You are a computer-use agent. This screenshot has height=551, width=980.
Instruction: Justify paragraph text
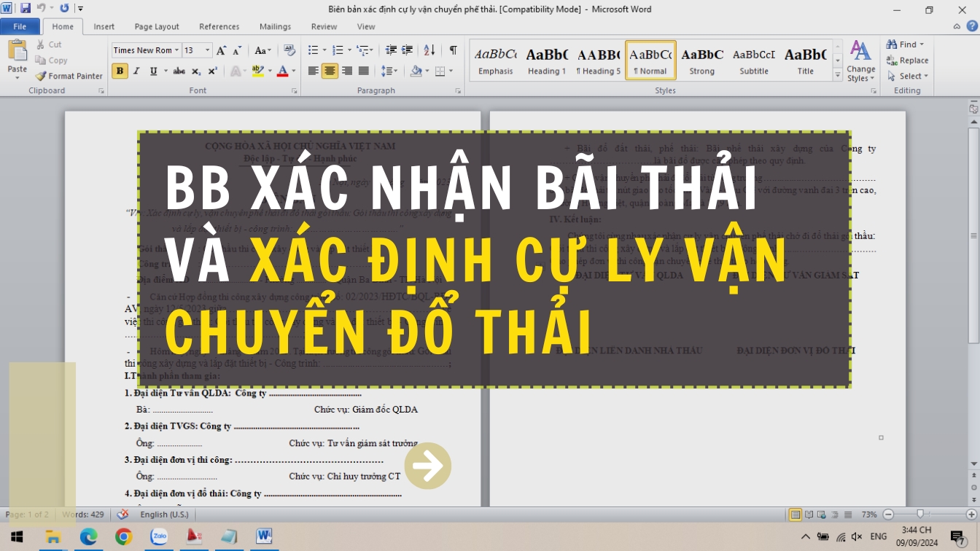(x=364, y=71)
